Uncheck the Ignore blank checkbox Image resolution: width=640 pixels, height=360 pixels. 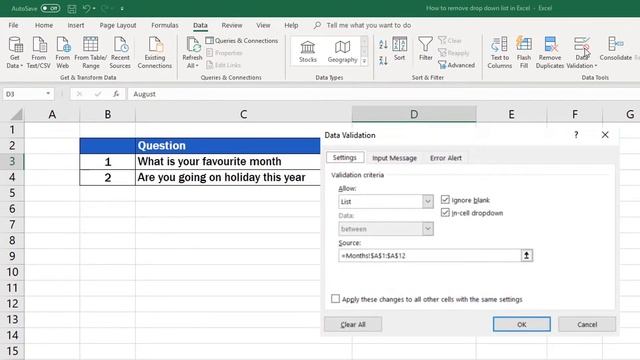pos(445,200)
